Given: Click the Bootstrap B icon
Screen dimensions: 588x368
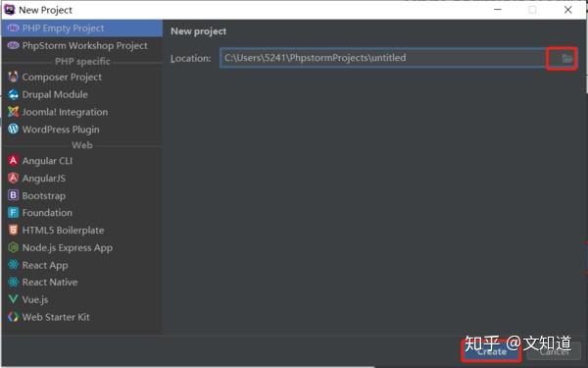Looking at the screenshot, I should coord(13,195).
